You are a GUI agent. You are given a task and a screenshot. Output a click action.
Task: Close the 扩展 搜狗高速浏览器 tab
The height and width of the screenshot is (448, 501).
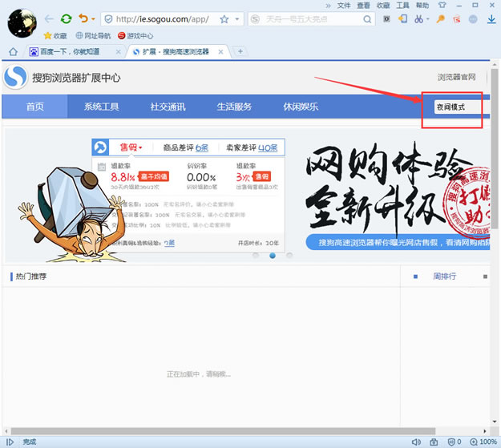(x=220, y=52)
